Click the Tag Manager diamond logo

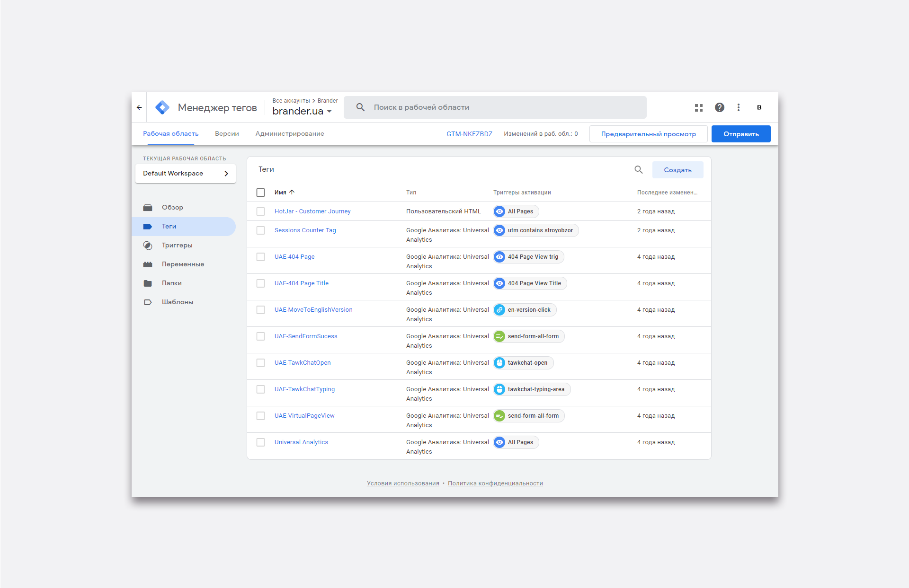coord(162,107)
